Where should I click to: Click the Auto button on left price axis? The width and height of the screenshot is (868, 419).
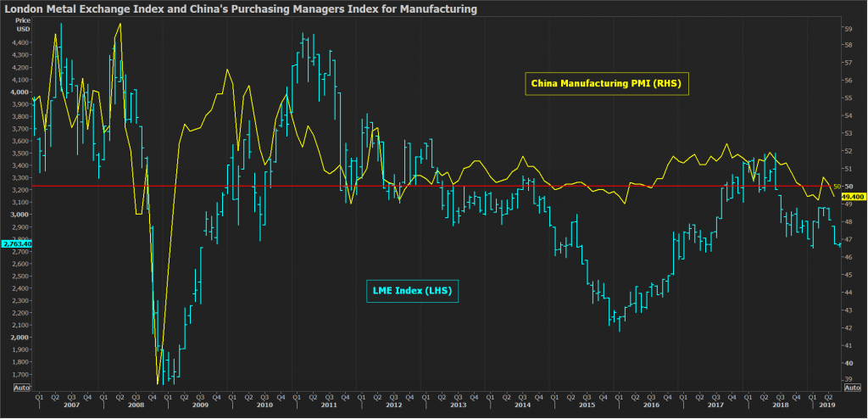tap(23, 387)
